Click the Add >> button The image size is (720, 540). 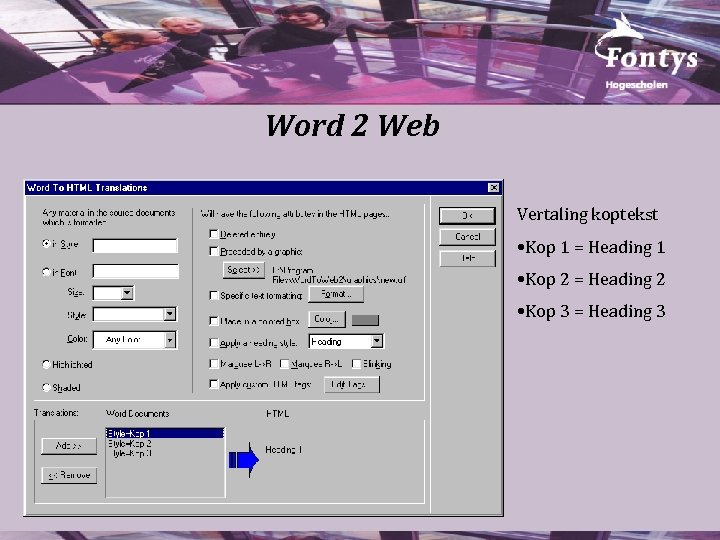tap(69, 446)
